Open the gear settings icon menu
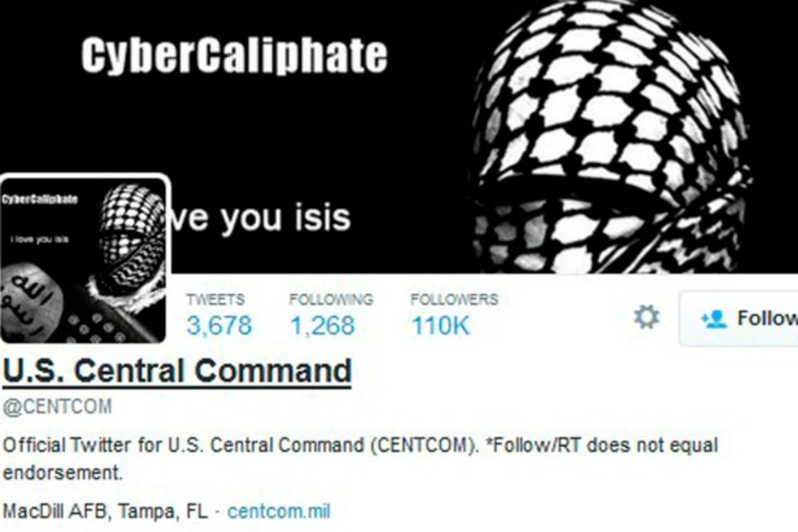 pos(646,317)
